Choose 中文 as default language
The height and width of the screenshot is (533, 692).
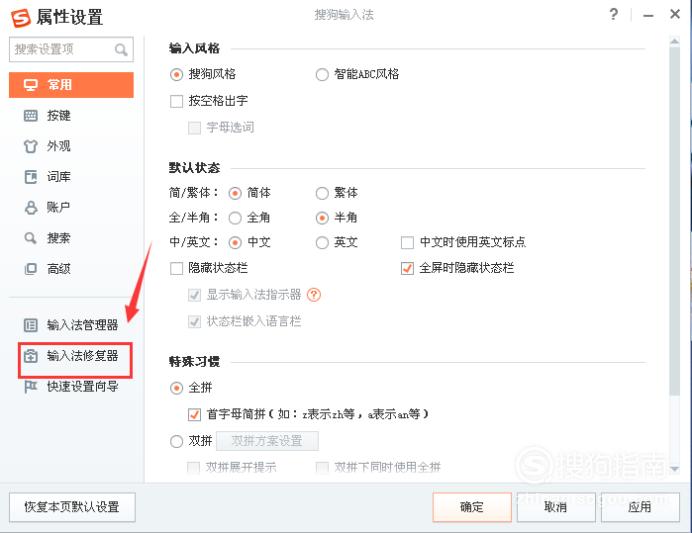pos(235,243)
